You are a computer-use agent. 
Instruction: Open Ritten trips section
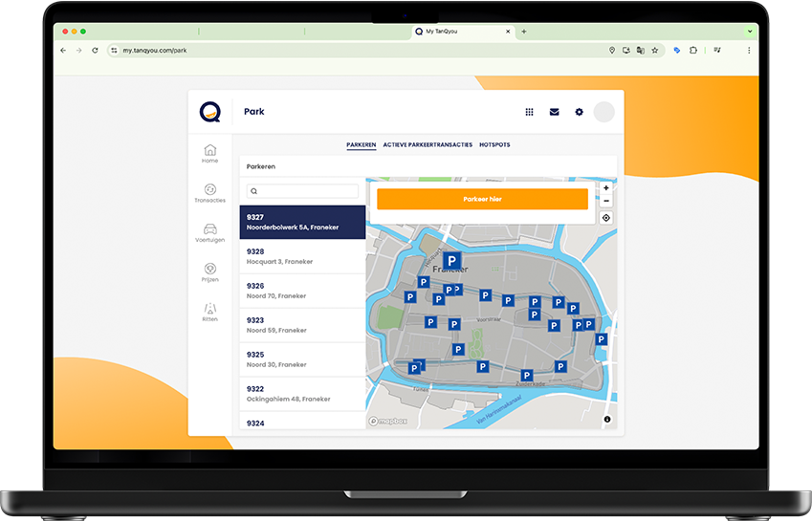click(209, 312)
